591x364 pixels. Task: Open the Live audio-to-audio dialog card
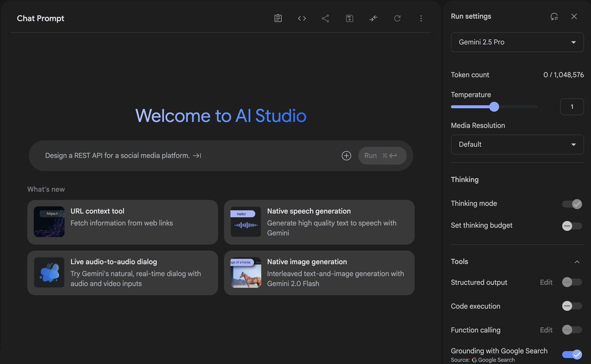click(123, 273)
